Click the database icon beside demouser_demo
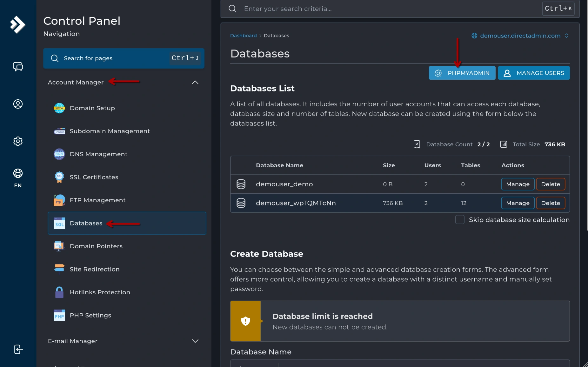Screen dimensions: 588x367 pos(241,184)
